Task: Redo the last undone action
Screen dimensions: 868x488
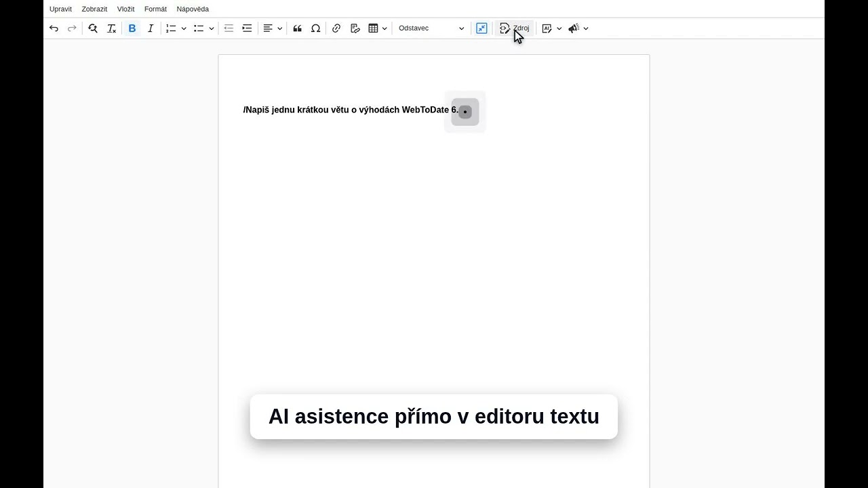Action: pos(72,28)
